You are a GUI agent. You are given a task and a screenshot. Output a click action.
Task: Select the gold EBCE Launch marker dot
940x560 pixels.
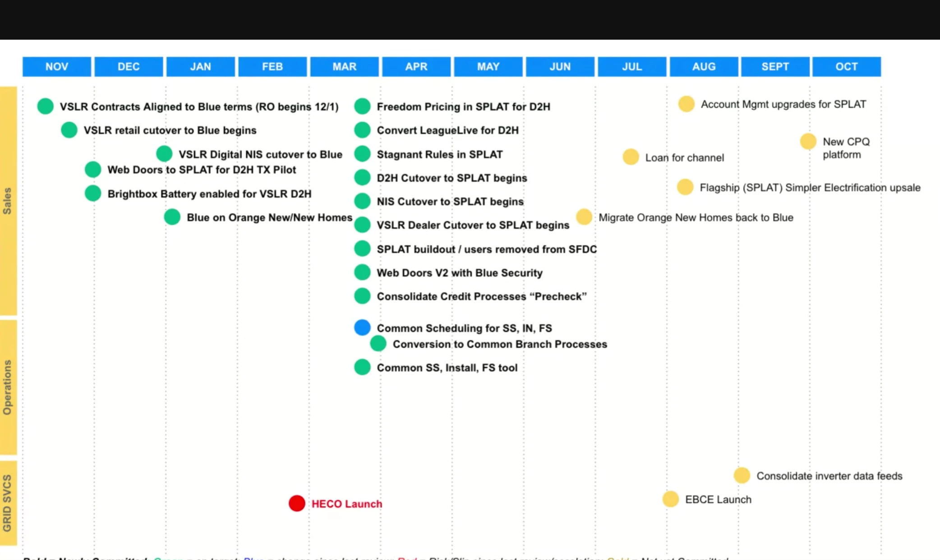pyautogui.click(x=670, y=499)
